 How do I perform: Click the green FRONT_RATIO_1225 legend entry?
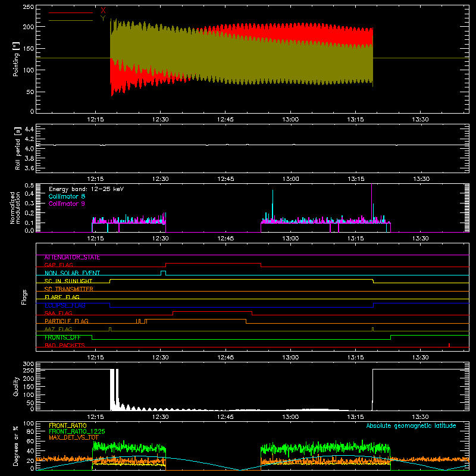77,431
